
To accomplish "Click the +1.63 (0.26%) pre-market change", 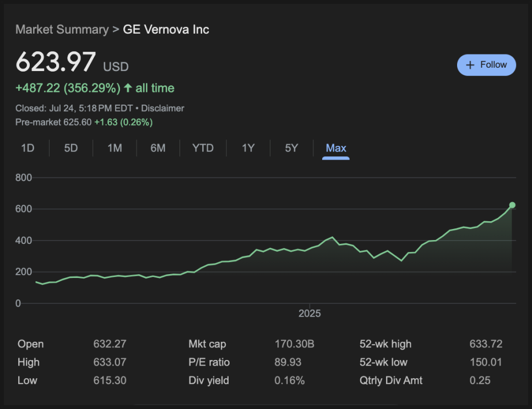I will [x=123, y=122].
